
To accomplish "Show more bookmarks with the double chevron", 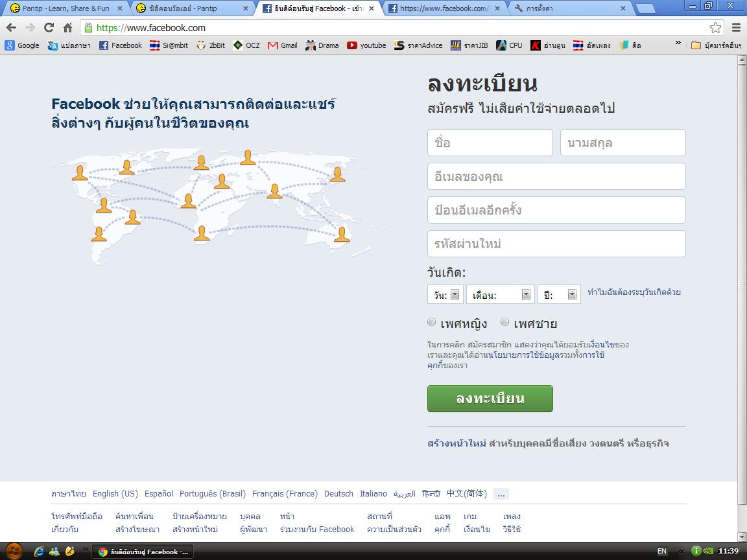I will 678,43.
